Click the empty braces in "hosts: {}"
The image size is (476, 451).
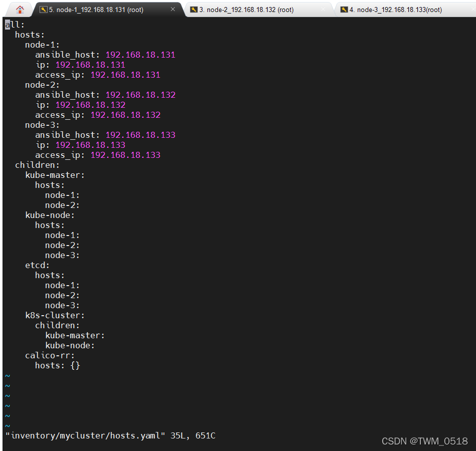[x=75, y=365]
